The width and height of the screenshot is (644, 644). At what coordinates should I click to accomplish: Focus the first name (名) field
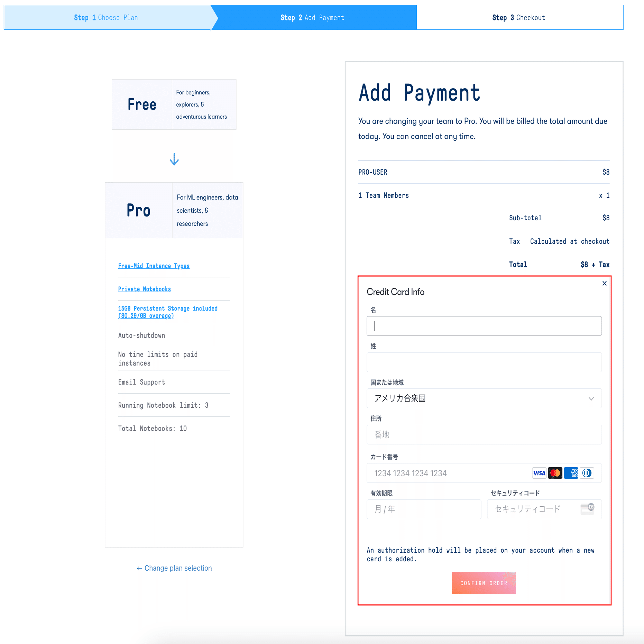(484, 326)
